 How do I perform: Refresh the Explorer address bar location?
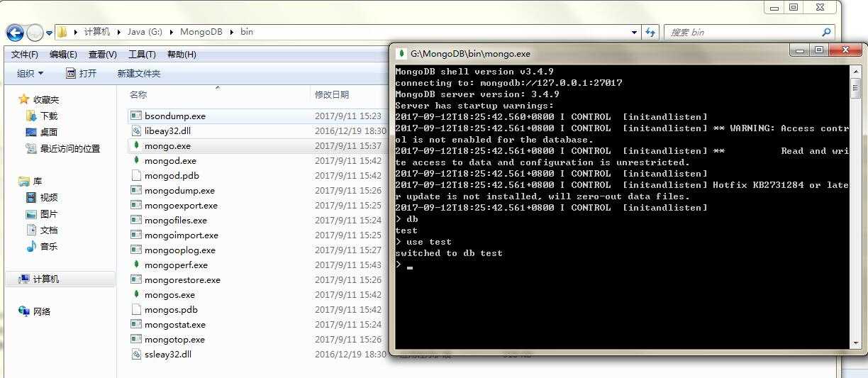click(650, 32)
